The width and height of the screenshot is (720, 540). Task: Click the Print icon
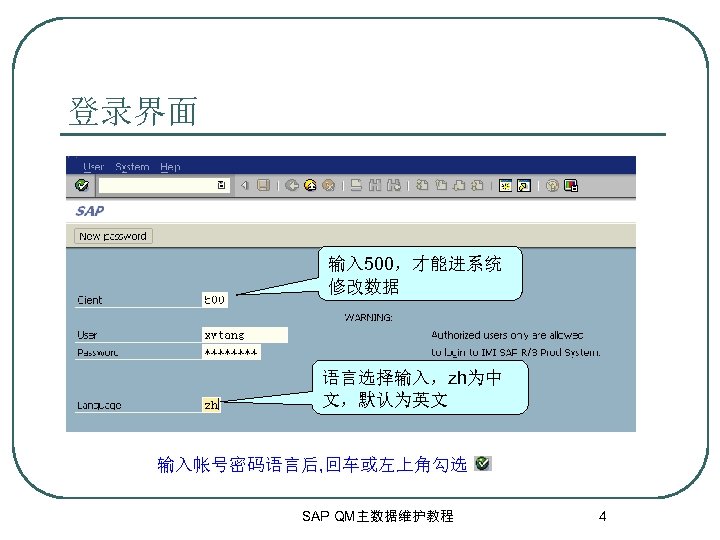pos(356,186)
